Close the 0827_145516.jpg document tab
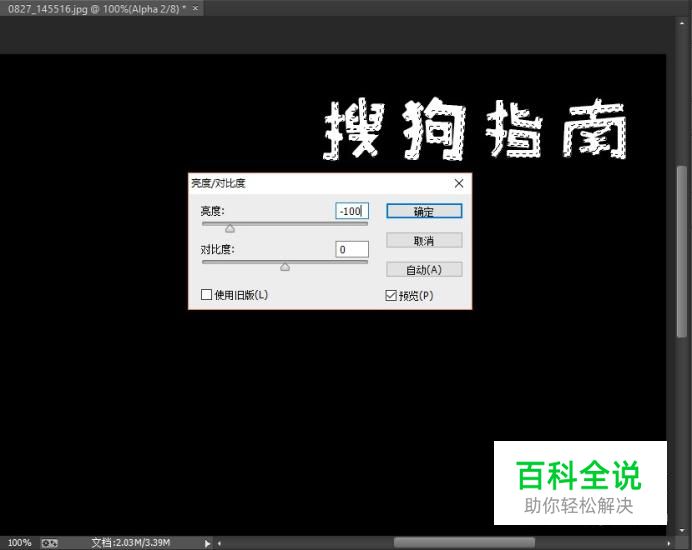 196,8
